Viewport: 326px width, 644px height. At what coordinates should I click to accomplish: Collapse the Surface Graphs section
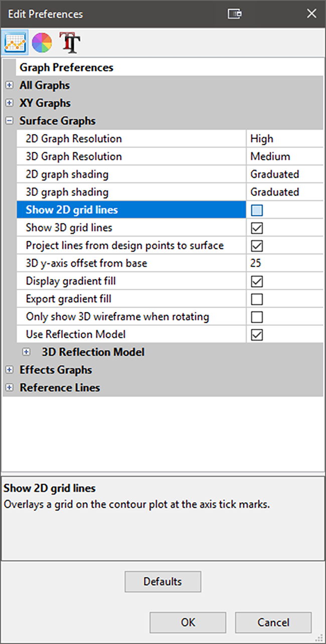coord(9,121)
